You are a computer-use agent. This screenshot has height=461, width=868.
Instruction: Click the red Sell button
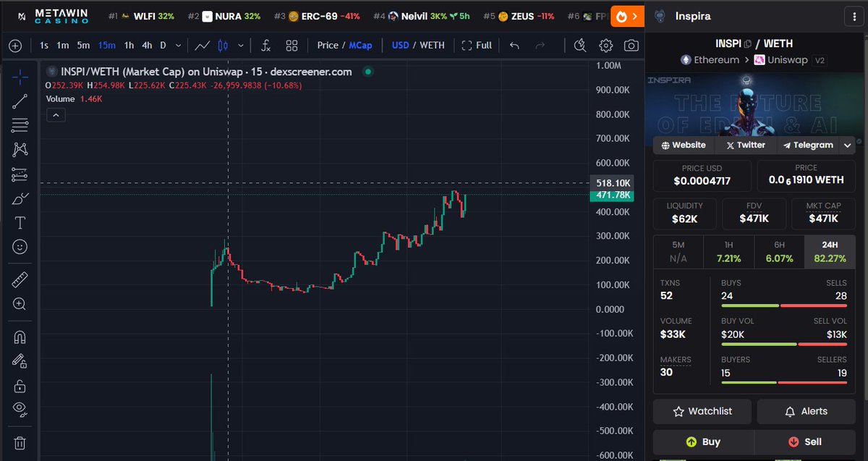[x=805, y=441]
